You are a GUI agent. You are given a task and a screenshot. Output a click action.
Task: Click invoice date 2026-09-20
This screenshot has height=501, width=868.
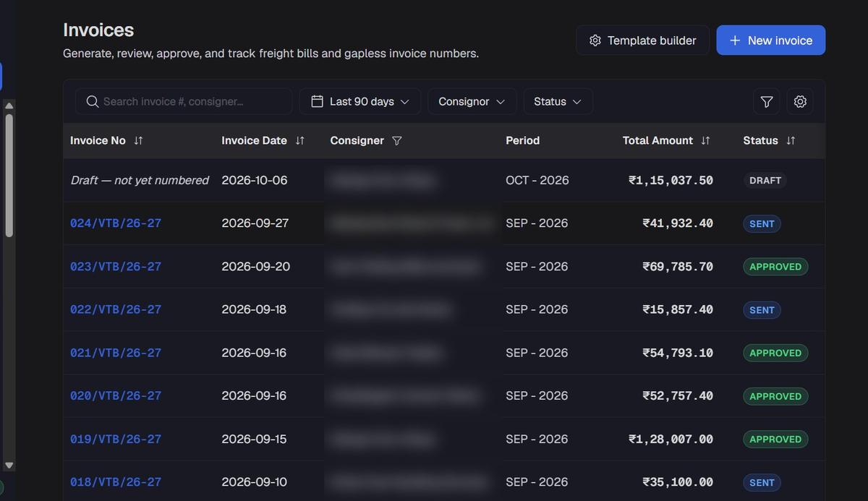[x=256, y=267]
